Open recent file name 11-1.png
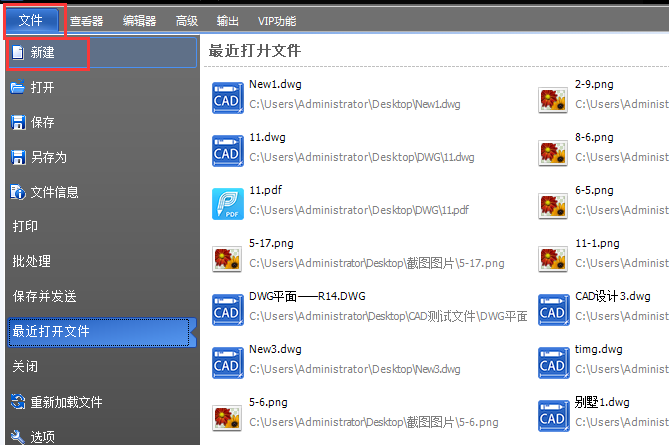This screenshot has height=445, width=669. click(x=597, y=244)
